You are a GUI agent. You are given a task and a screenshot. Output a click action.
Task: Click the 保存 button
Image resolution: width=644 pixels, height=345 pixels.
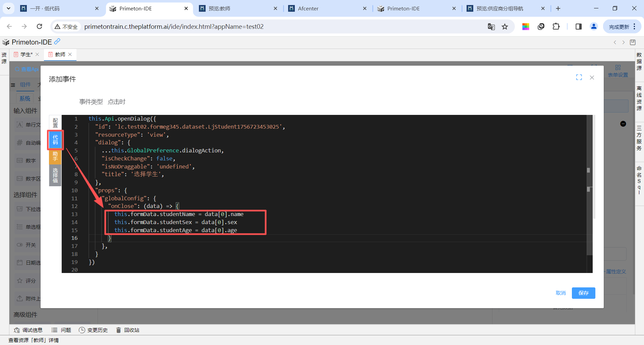pos(583,293)
